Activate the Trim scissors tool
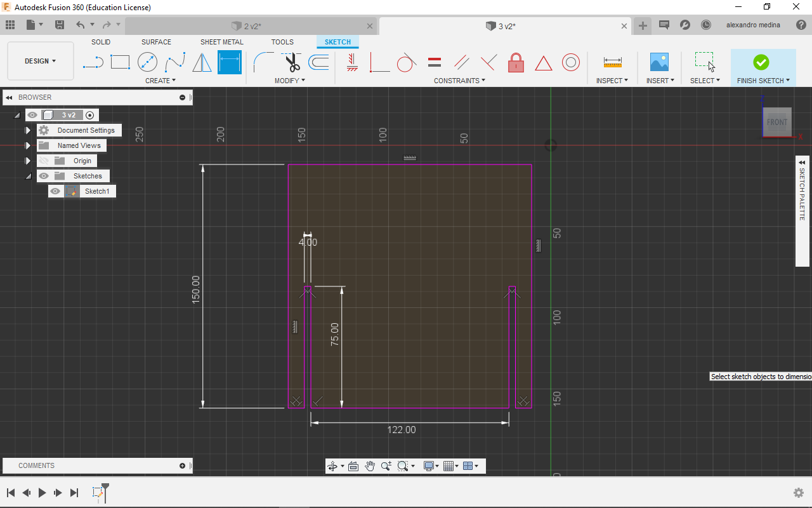Viewport: 812px width, 508px height. [x=292, y=62]
